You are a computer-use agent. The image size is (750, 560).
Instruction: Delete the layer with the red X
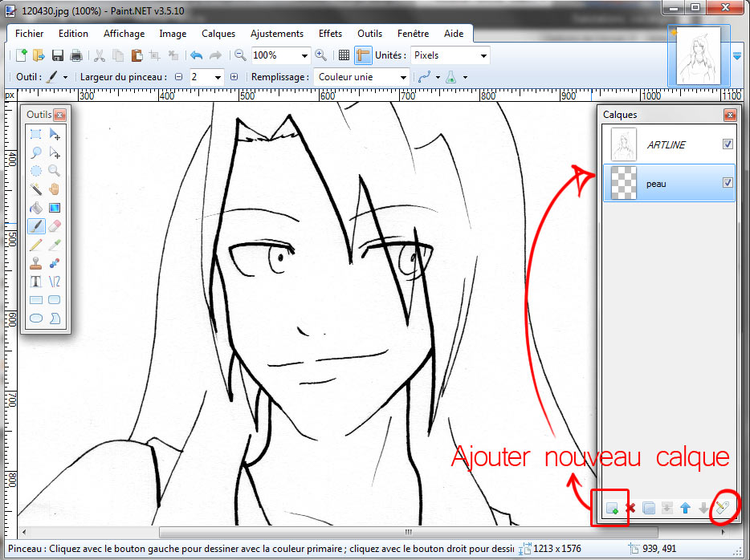coord(630,508)
